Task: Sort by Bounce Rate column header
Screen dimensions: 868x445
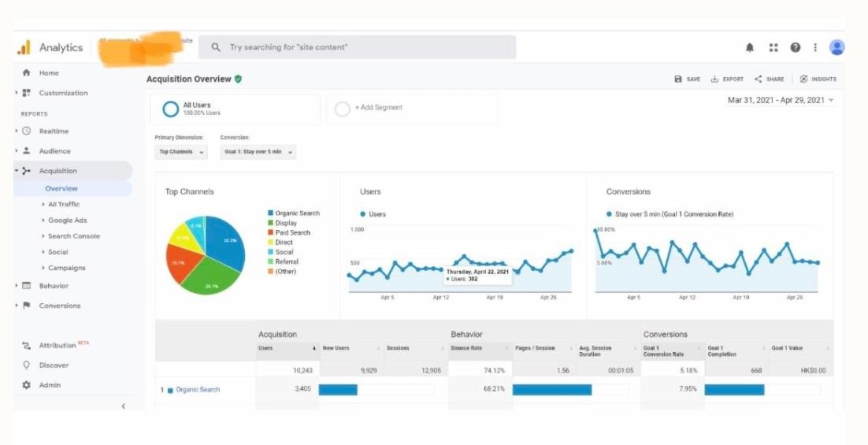Action: [x=480, y=348]
